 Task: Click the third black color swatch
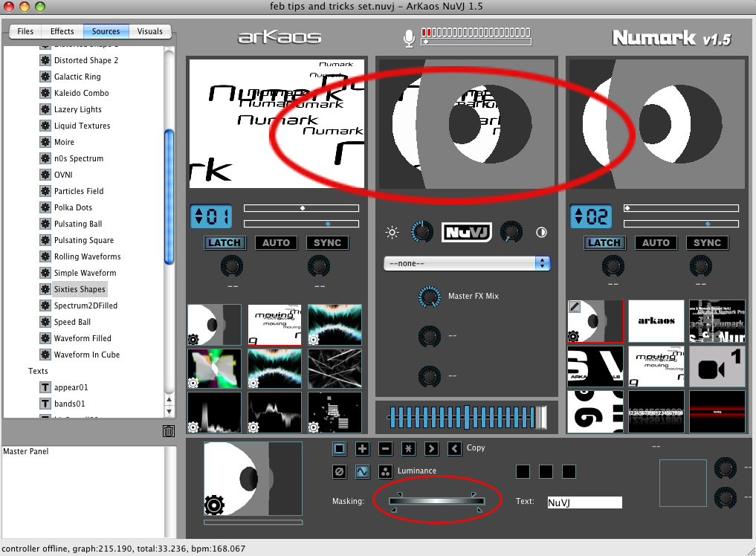(569, 471)
